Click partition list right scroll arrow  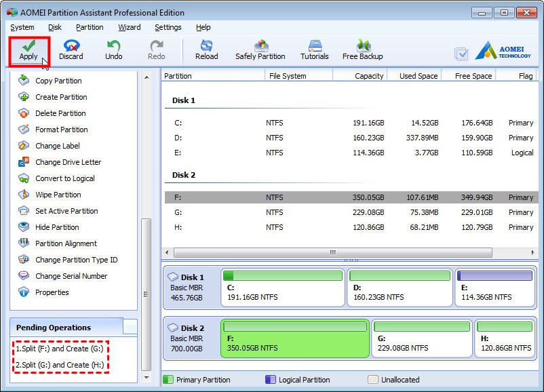point(533,252)
